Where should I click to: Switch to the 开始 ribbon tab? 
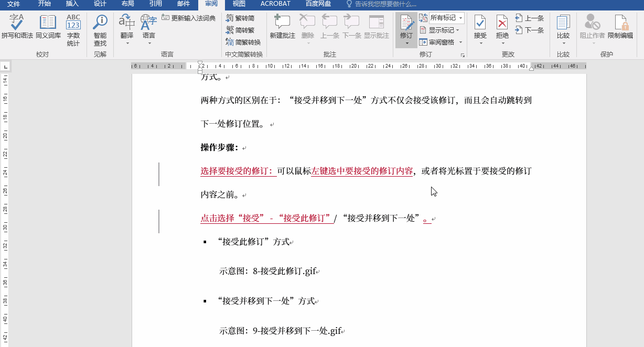coord(44,4)
